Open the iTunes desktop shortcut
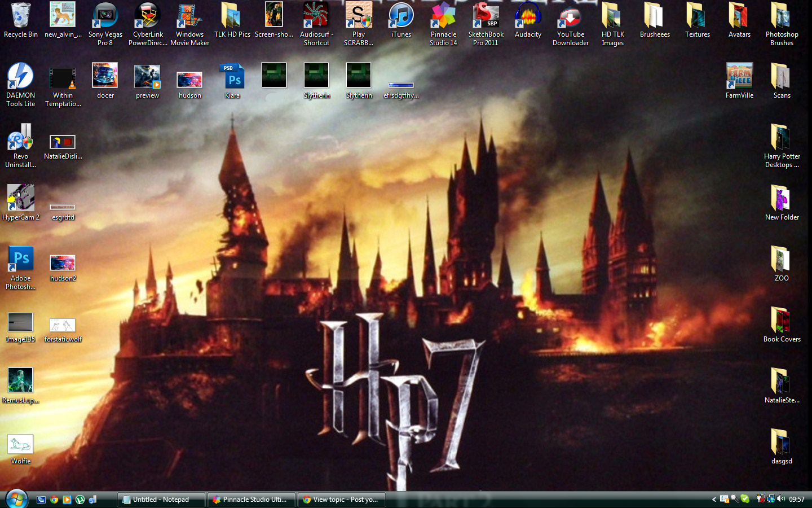Screen dimensions: 812x508 click(401, 17)
